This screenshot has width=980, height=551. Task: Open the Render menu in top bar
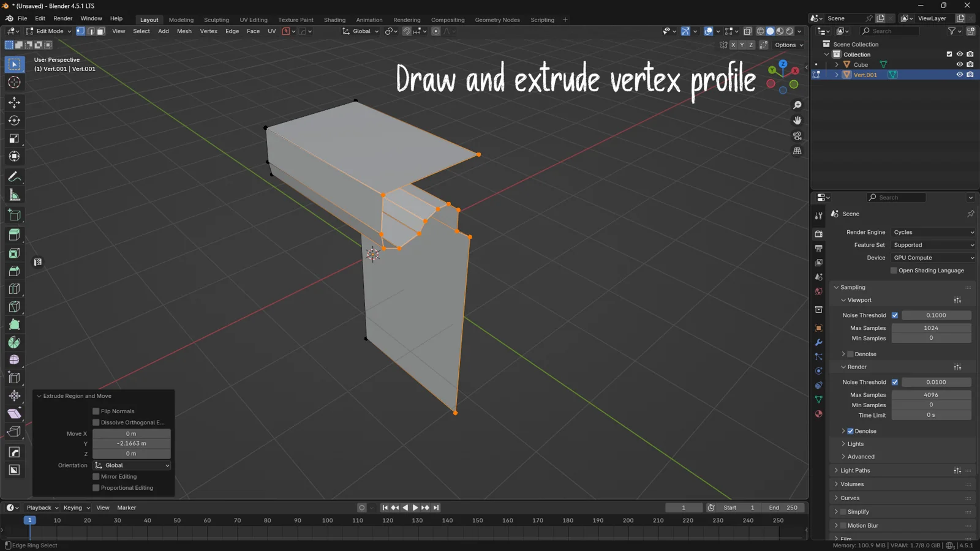click(62, 19)
